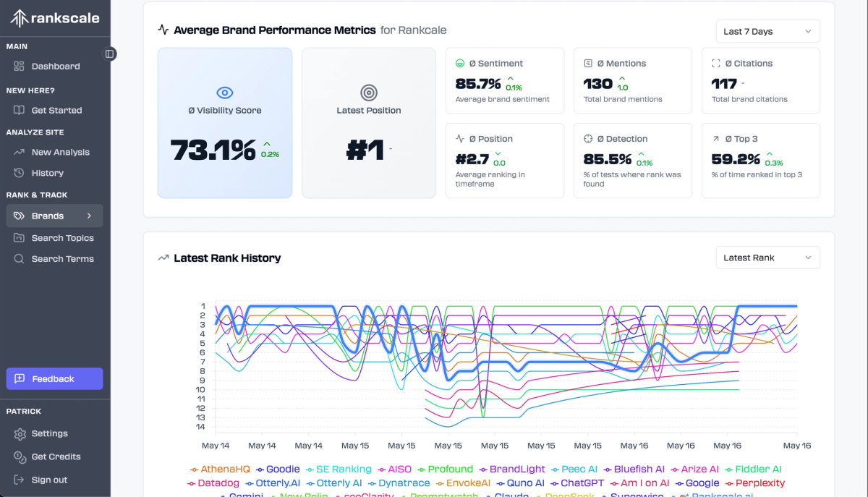Click the target icon above Latest Position

(369, 93)
